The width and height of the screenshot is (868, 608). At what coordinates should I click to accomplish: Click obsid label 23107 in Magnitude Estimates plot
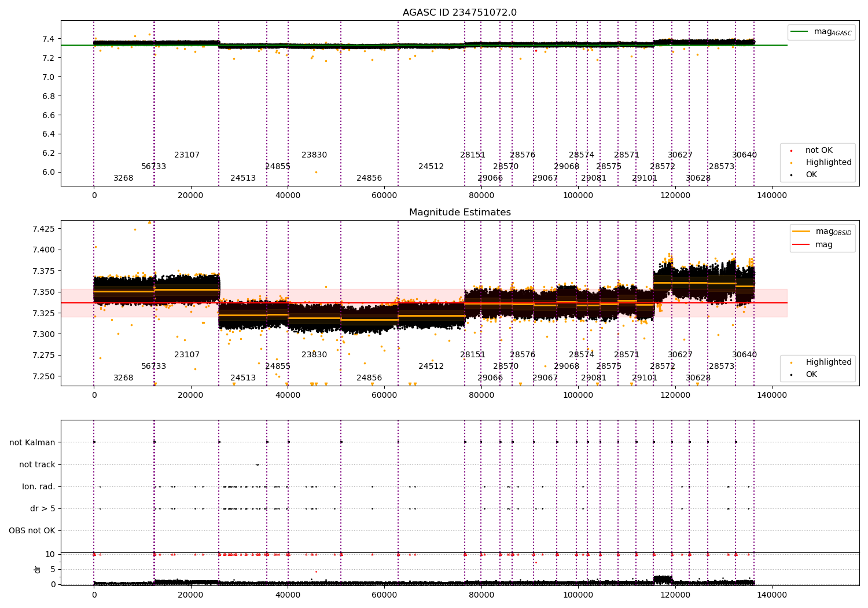click(187, 355)
